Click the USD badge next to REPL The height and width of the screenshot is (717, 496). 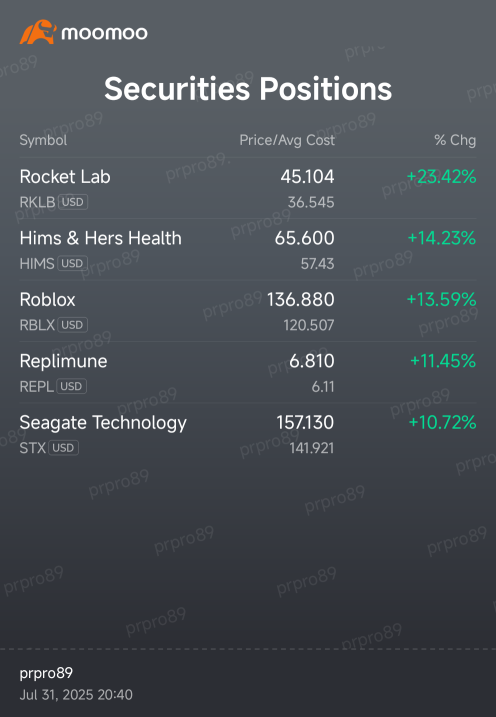click(71, 386)
